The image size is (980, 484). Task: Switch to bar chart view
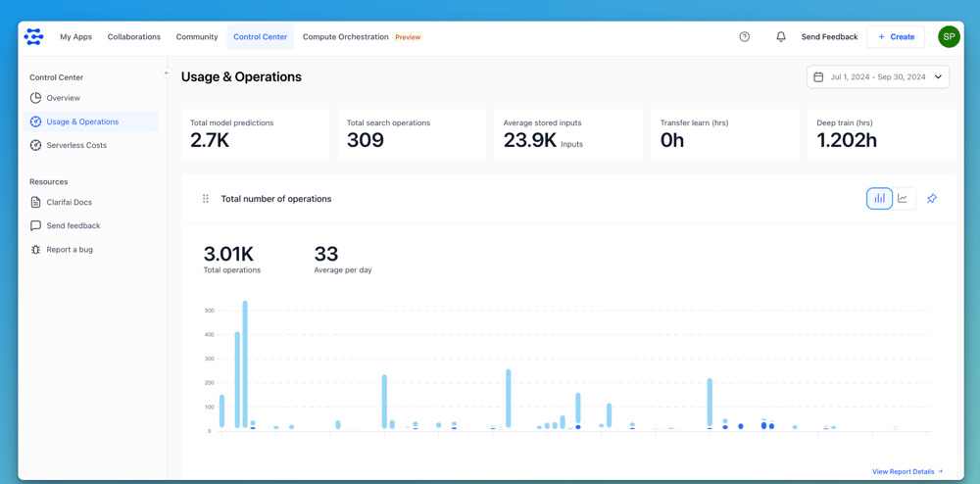(879, 199)
